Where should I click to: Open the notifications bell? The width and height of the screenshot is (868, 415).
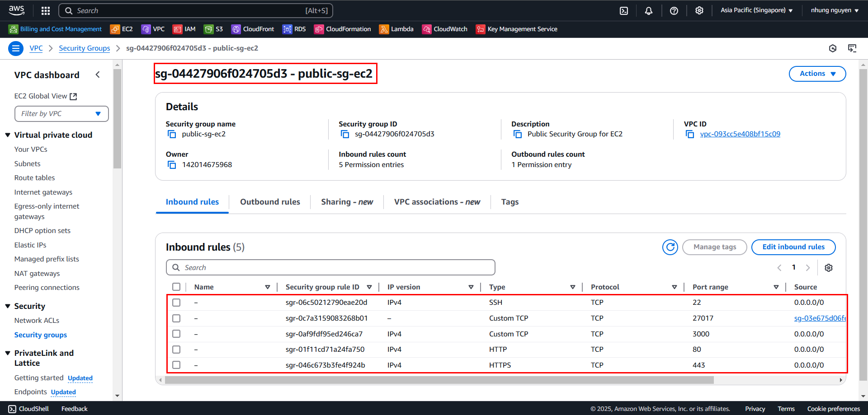point(649,10)
